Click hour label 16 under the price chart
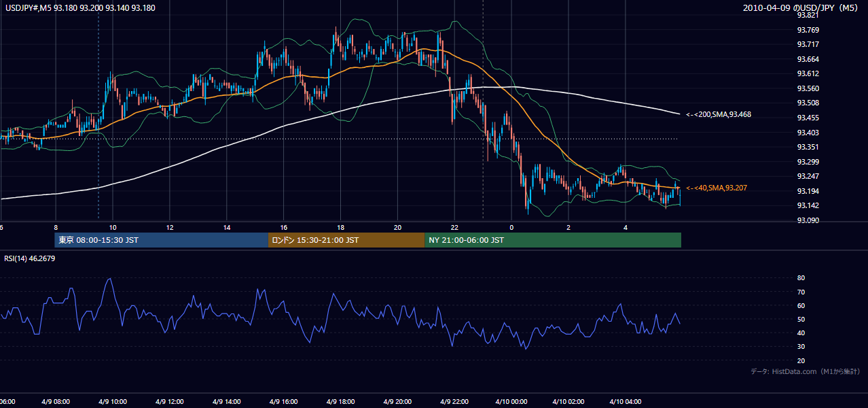This screenshot has height=408, width=868. pyautogui.click(x=284, y=228)
